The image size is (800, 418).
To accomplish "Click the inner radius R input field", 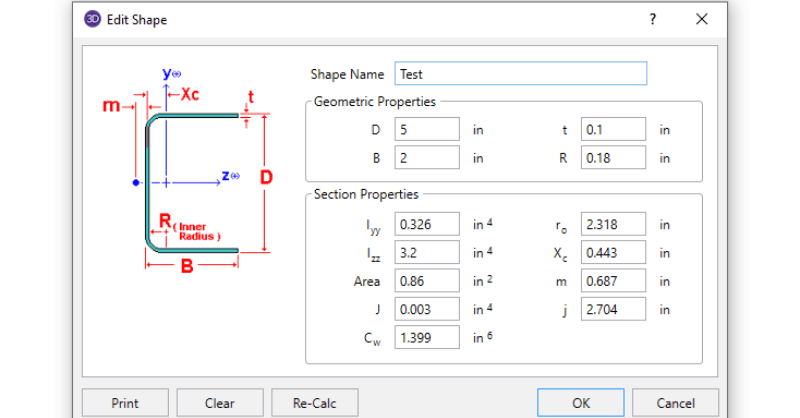I will tap(613, 158).
